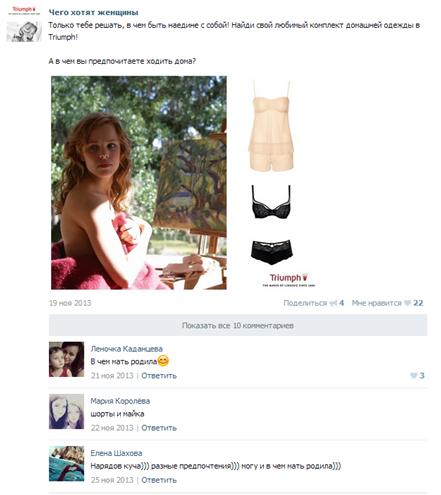
Task: Open Леночка Каданцева's profile name
Action: 127,349
